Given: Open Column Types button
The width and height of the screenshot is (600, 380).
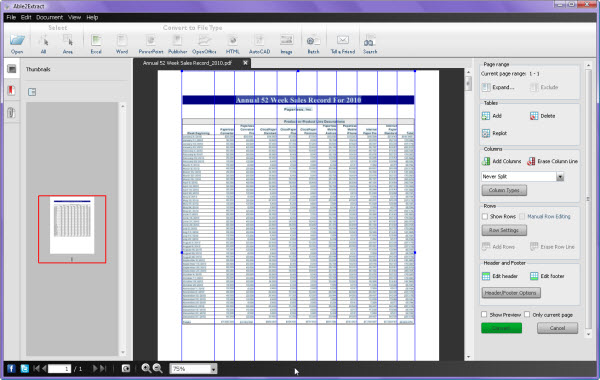Looking at the screenshot, I should click(504, 190).
